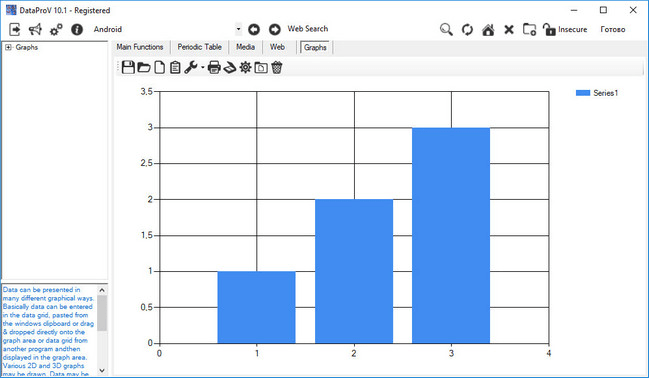Click the blue bar at value 2
Screen dimensions: 649x378
(x=354, y=271)
